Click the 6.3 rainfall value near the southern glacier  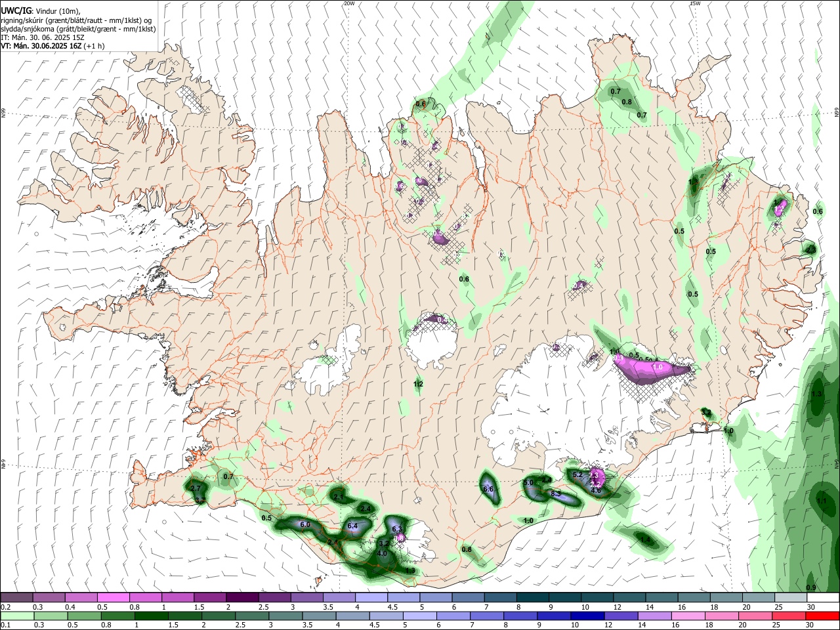pyautogui.click(x=397, y=529)
